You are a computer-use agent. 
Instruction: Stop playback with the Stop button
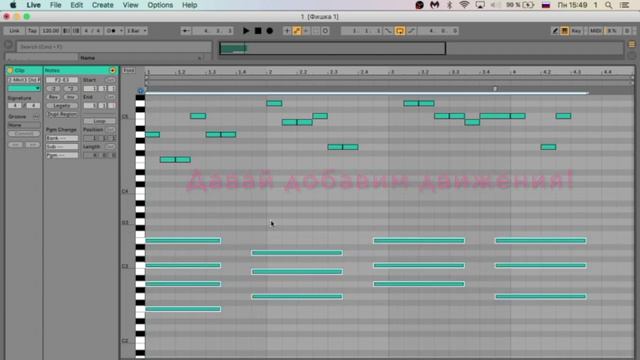258,31
